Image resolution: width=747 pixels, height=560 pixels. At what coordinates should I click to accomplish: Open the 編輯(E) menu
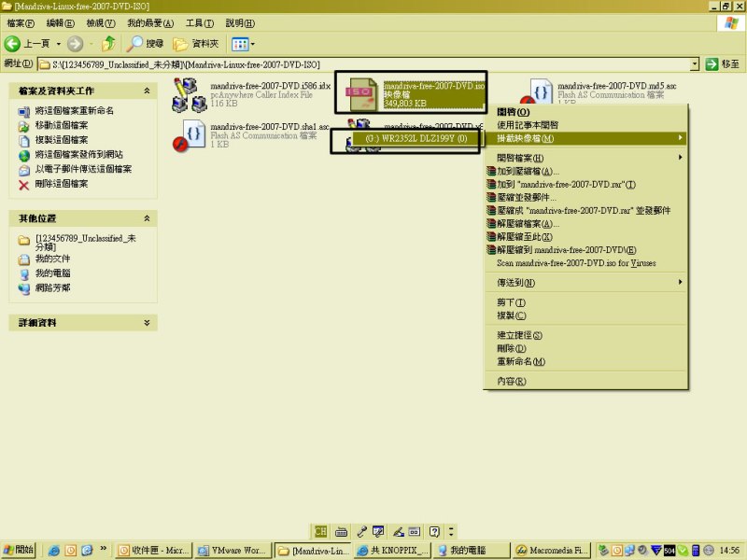click(61, 22)
